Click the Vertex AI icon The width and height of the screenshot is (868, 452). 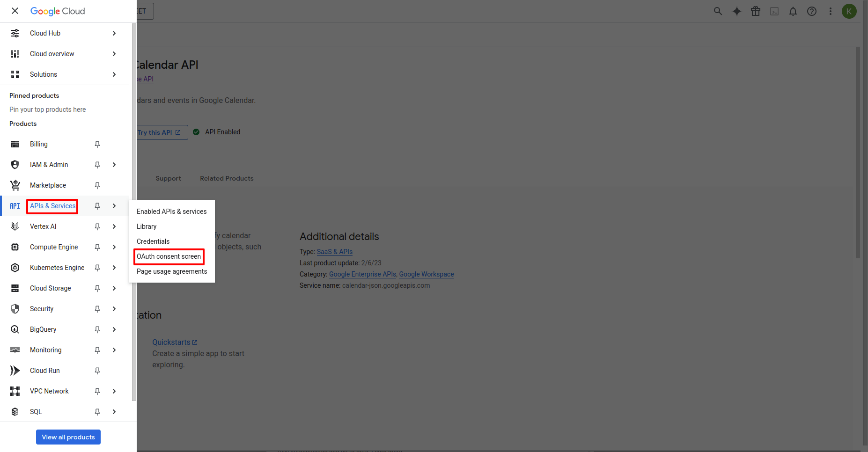coord(15,226)
